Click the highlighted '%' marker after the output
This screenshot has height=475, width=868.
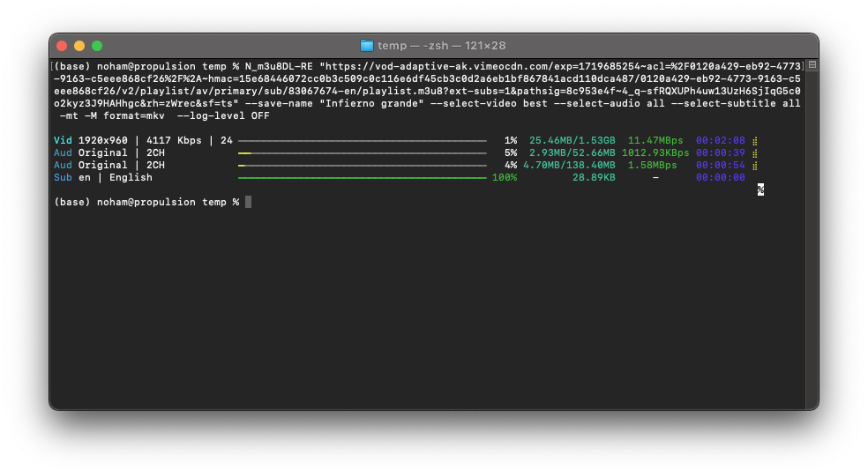[x=760, y=189]
